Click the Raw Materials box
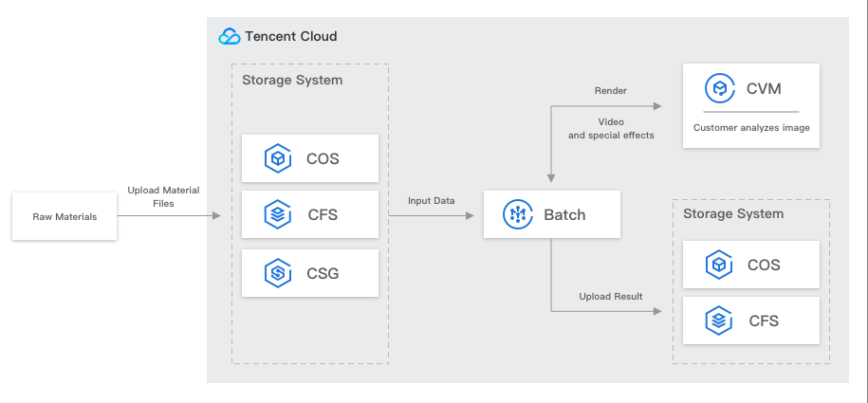Viewport: 868px width, 403px height. click(65, 216)
